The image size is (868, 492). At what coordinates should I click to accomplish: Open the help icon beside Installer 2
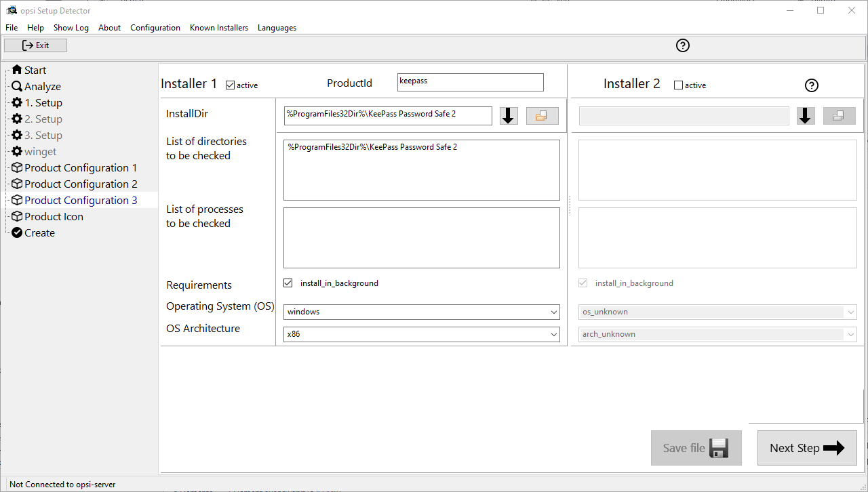[812, 85]
